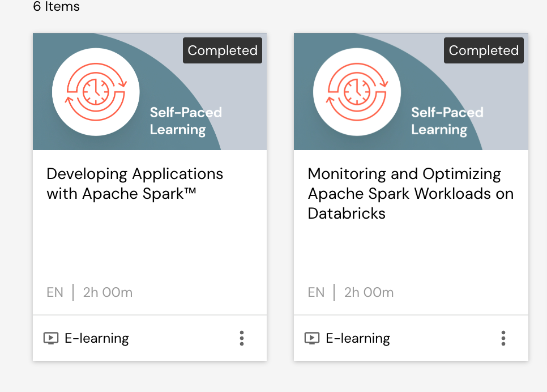
Task: Open three-dot menu on Developing Applications card
Action: (x=242, y=338)
